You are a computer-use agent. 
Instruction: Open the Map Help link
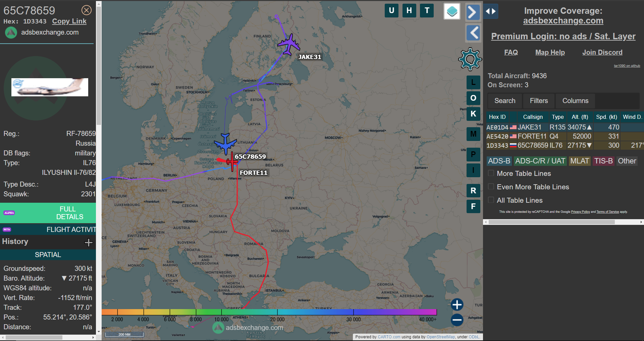pos(550,52)
